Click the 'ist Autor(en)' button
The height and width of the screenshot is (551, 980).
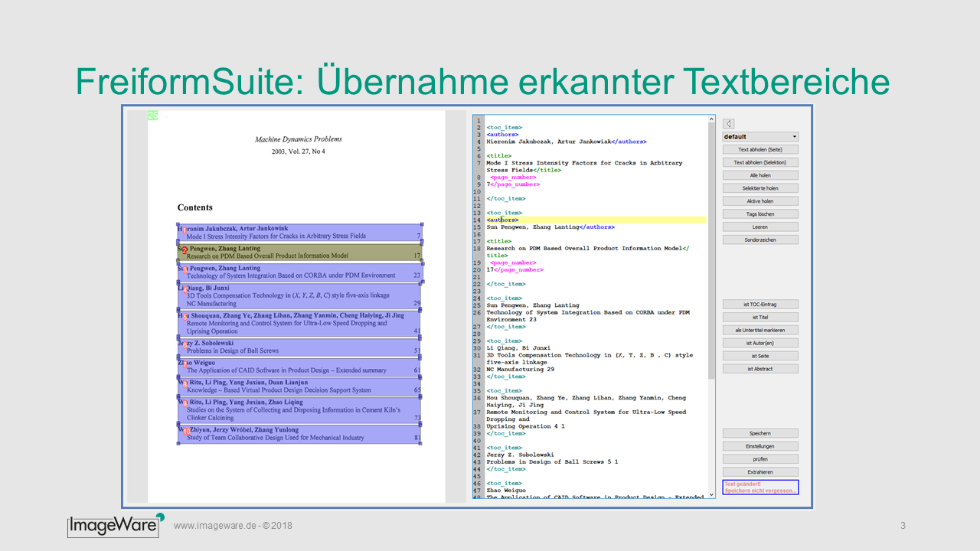coord(760,343)
